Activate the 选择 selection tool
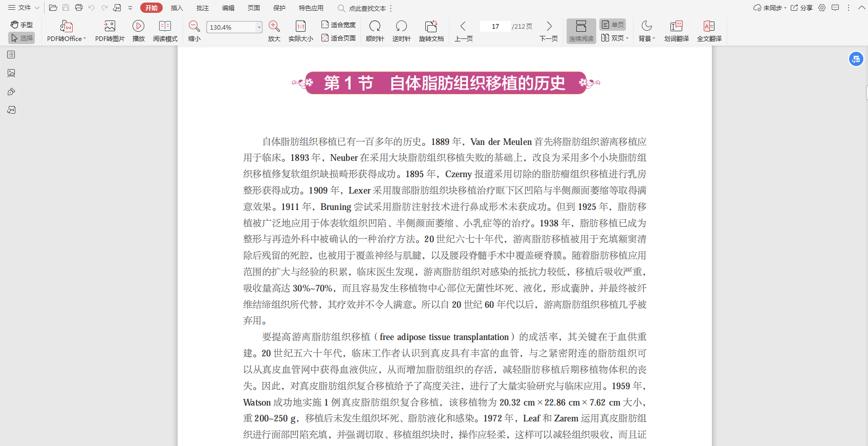 (x=21, y=38)
